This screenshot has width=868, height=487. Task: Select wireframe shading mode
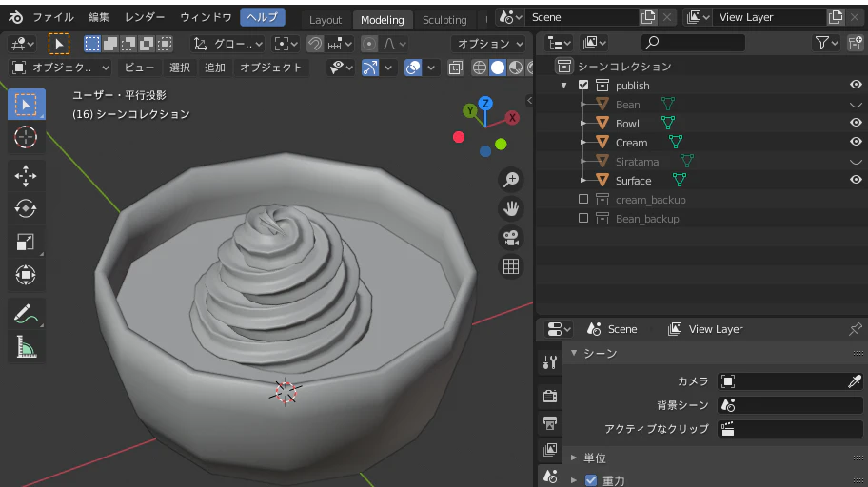[480, 68]
